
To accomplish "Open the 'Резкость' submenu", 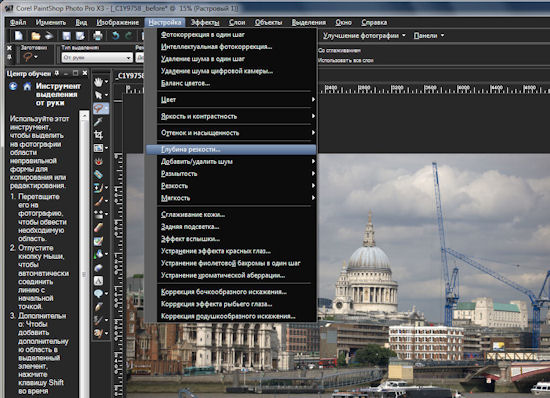I will click(231, 186).
